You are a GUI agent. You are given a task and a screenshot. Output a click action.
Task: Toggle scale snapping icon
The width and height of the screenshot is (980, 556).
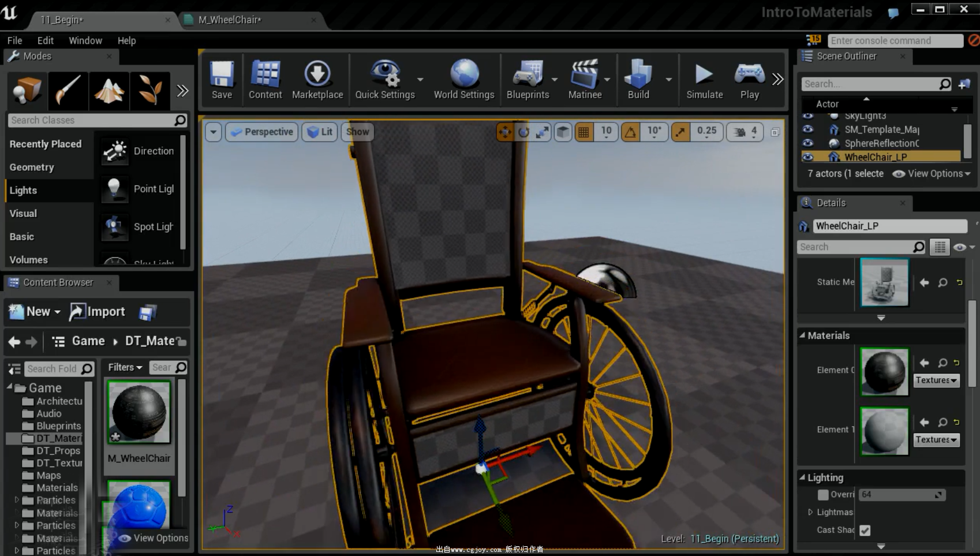point(680,132)
